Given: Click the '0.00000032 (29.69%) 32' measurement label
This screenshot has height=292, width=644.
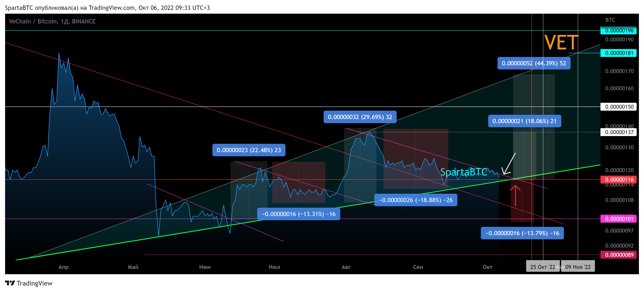Looking at the screenshot, I should pos(360,117).
